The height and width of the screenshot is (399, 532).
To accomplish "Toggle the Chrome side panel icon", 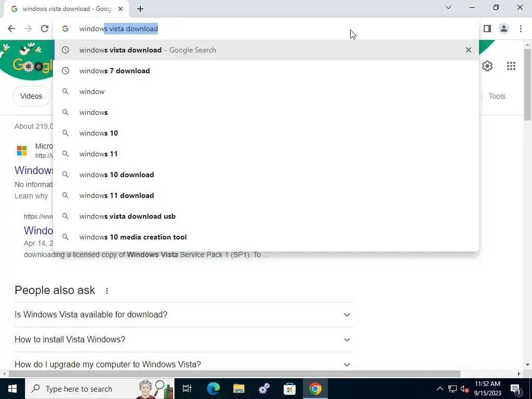I will (487, 29).
